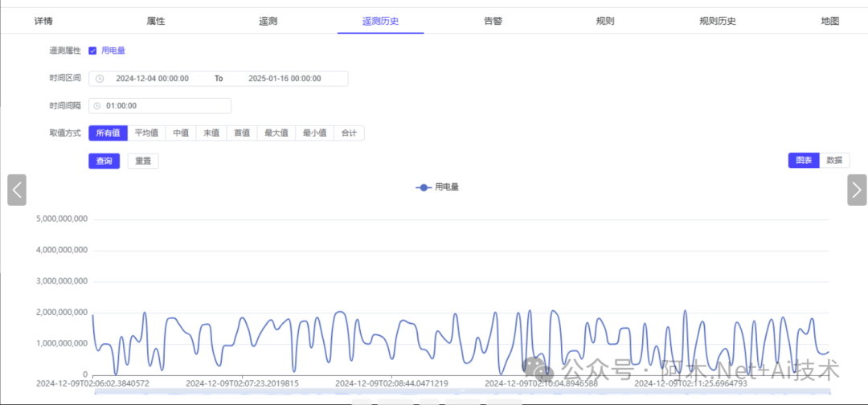Open the 01:00:00 time interval picker
Image resolution: width=868 pixels, height=405 pixels.
pos(160,106)
